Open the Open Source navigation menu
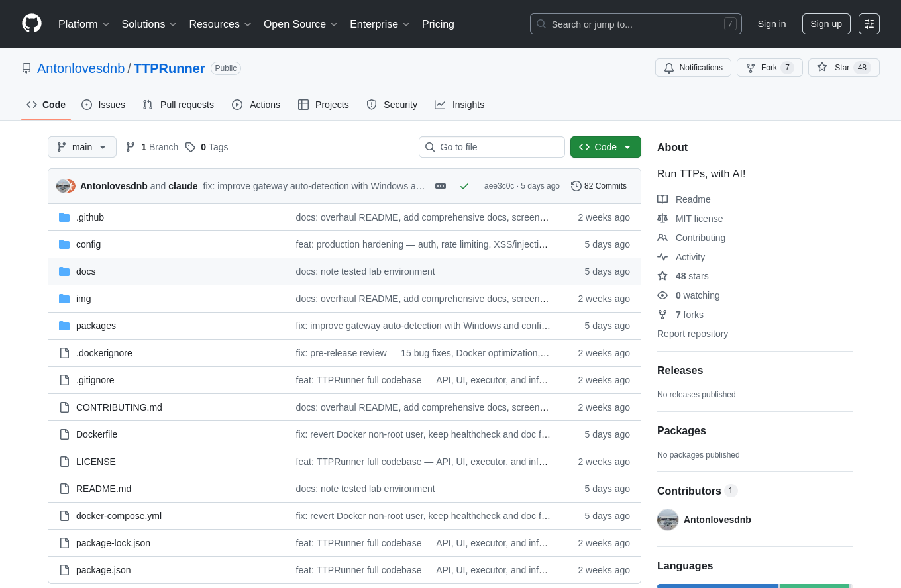 coord(301,24)
